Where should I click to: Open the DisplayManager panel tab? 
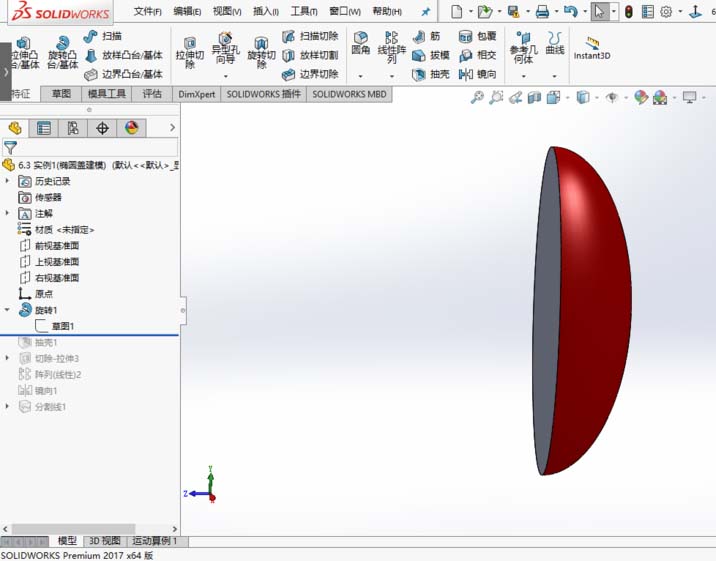click(x=132, y=128)
